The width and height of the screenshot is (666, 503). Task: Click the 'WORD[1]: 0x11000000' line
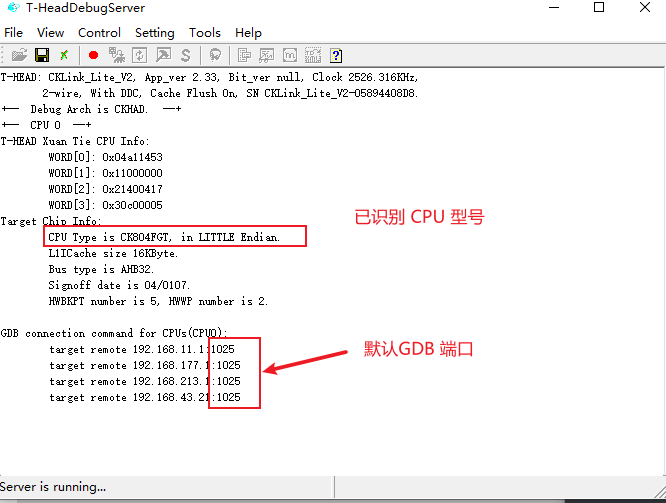coord(105,173)
